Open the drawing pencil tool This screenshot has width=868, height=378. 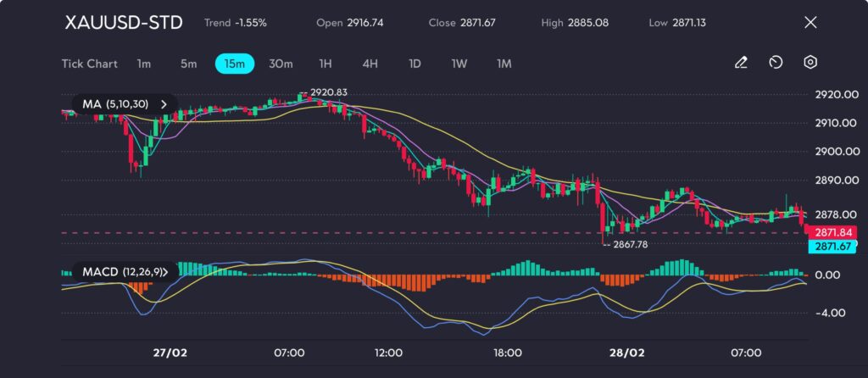[x=741, y=63]
